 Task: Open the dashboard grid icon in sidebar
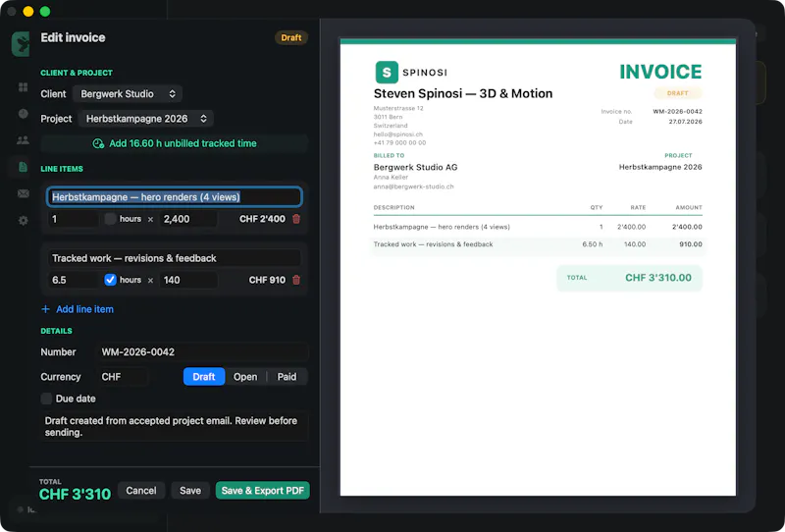click(23, 87)
